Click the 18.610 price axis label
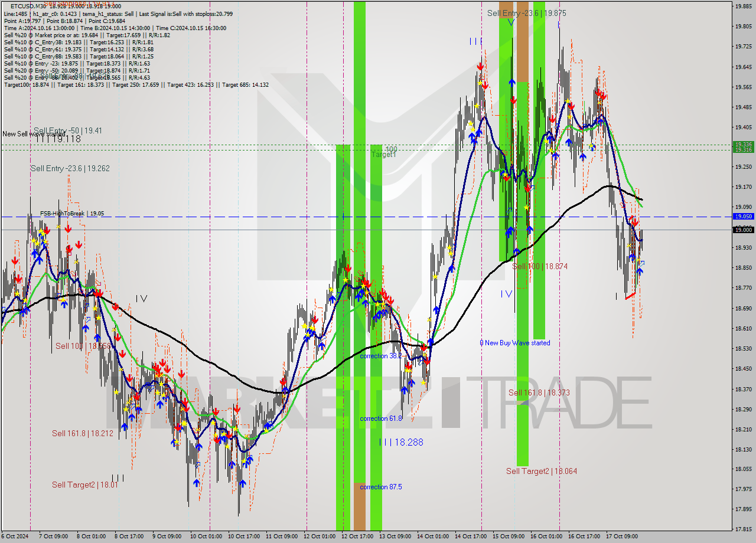 pos(743,328)
